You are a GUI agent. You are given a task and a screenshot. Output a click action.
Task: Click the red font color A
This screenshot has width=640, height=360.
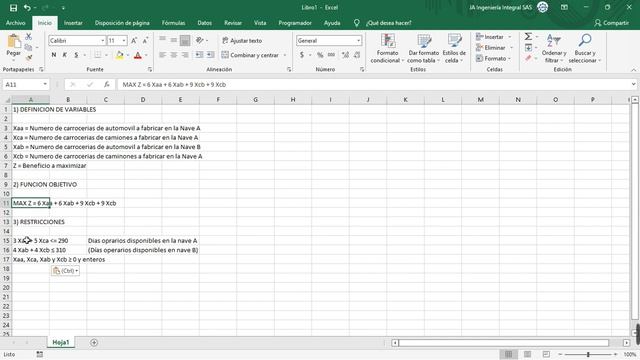pyautogui.click(x=138, y=55)
